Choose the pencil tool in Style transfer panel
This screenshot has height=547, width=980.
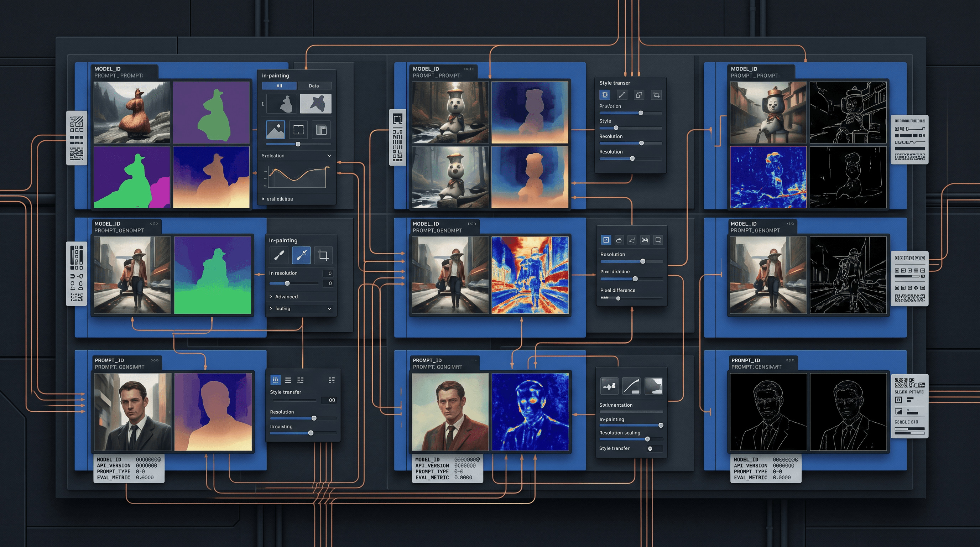pyautogui.click(x=622, y=95)
